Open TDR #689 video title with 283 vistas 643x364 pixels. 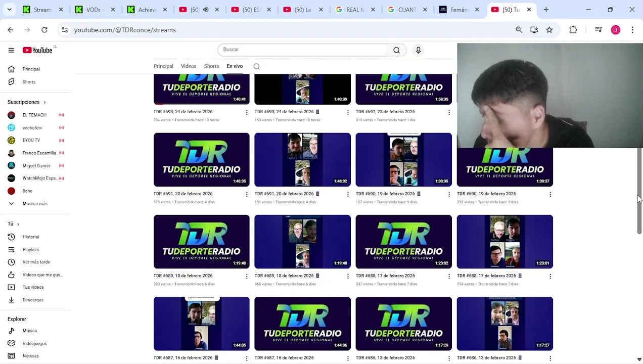[183, 276]
